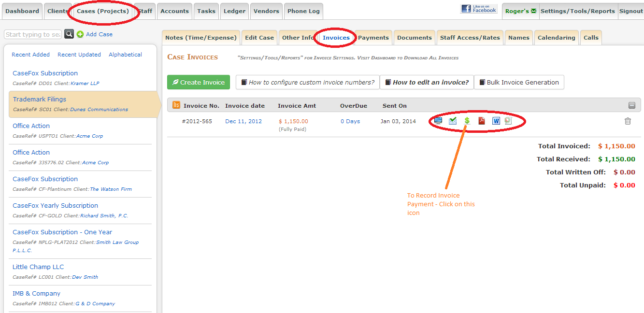Image resolution: width=644 pixels, height=313 pixels.
Task: Click the invoice table list icon
Action: click(x=176, y=105)
